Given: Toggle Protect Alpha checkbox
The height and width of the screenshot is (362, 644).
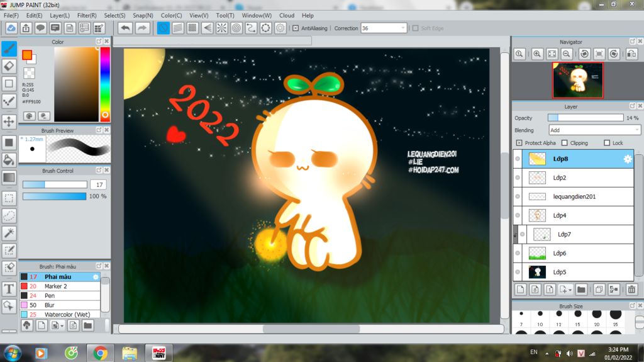Looking at the screenshot, I should pos(519,143).
